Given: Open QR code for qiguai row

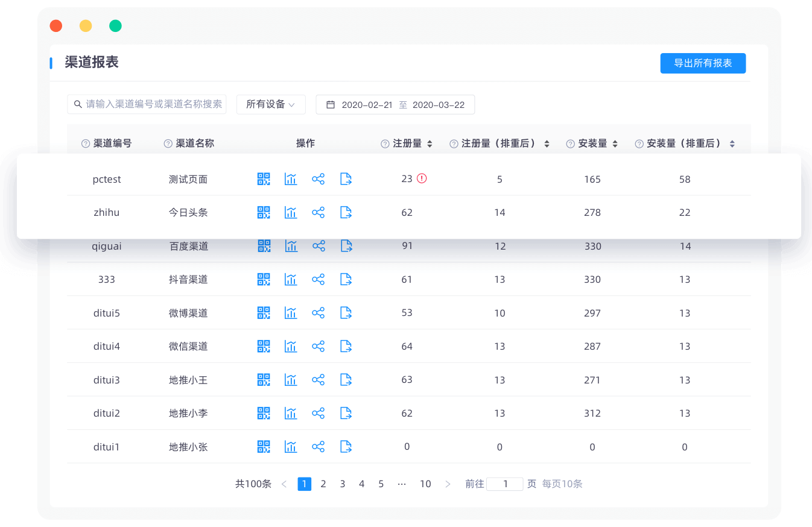Looking at the screenshot, I should pos(264,246).
